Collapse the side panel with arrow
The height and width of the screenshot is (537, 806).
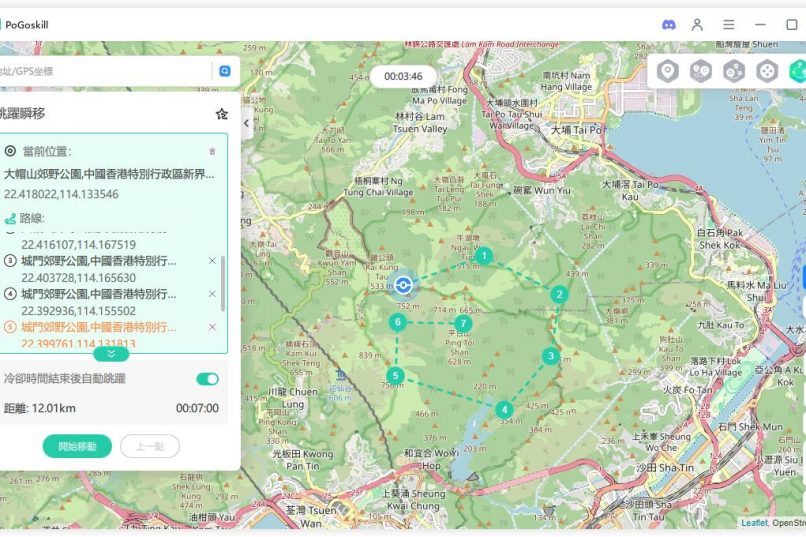pos(246,123)
